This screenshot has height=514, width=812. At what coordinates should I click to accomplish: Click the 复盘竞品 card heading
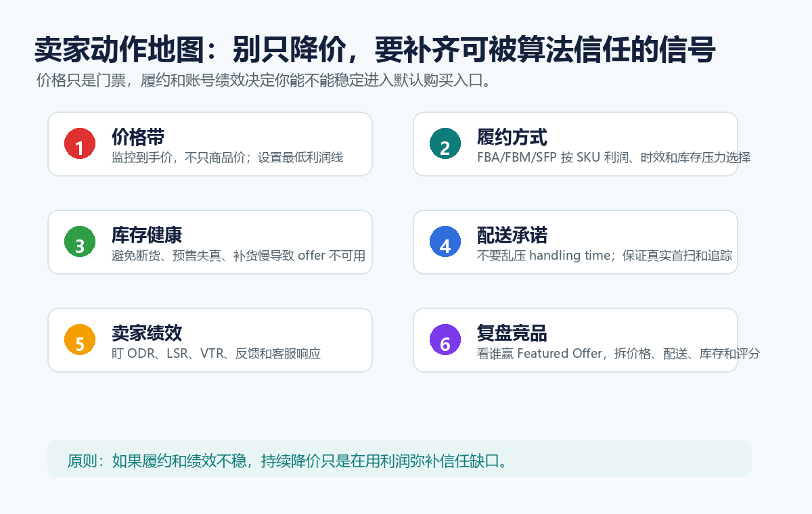pyautogui.click(x=512, y=333)
